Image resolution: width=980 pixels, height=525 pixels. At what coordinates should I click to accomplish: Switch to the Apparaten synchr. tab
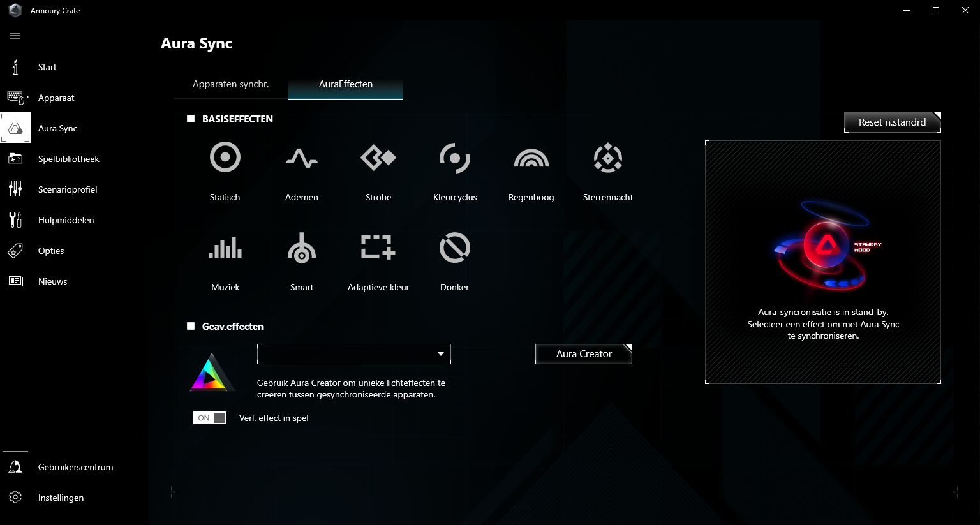point(231,84)
